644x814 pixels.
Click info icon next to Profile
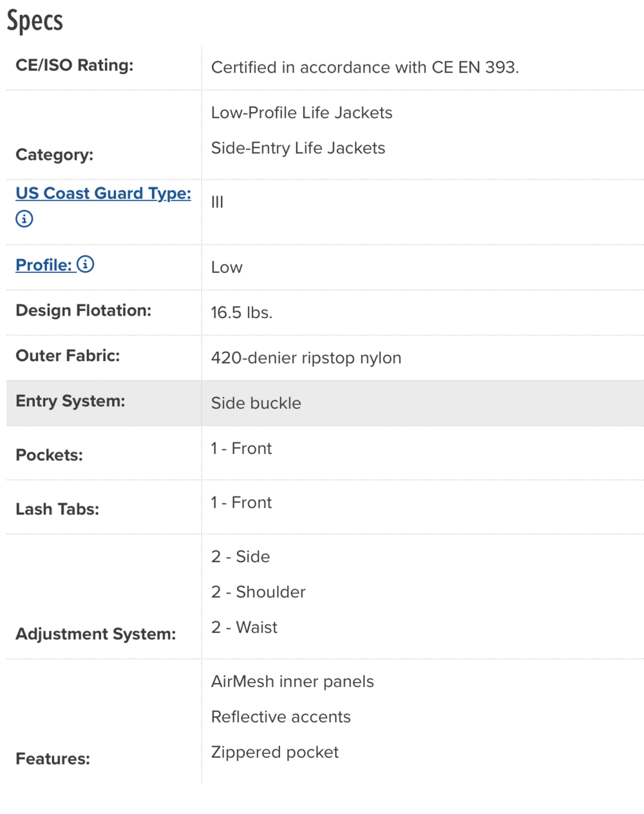(86, 264)
